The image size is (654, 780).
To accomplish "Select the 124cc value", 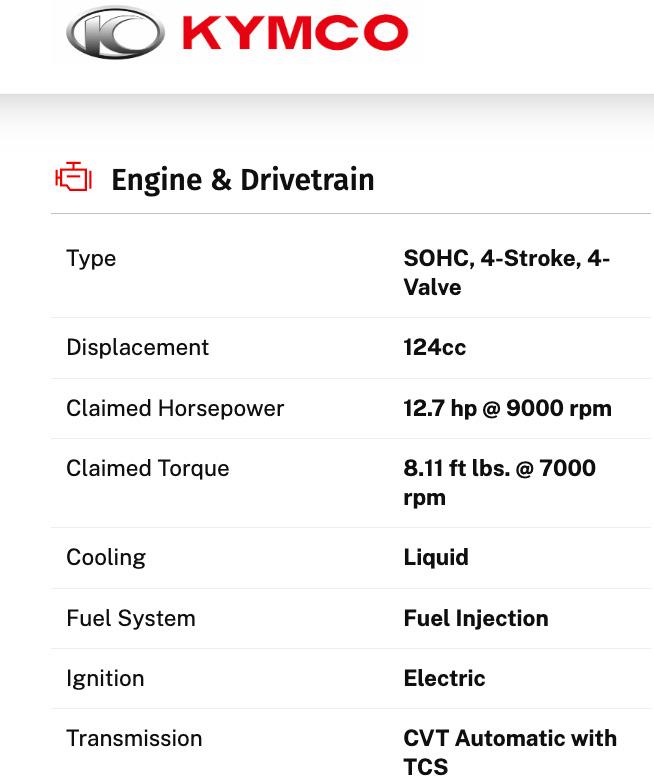I will point(435,347).
